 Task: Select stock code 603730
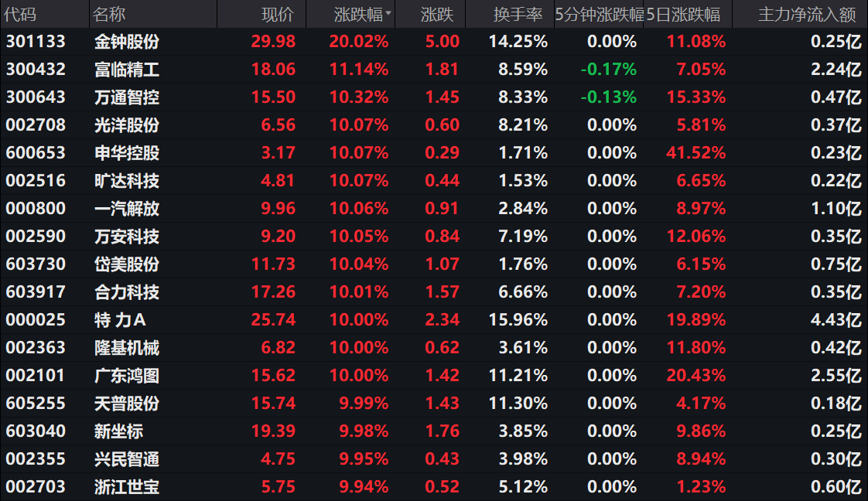coord(36,264)
